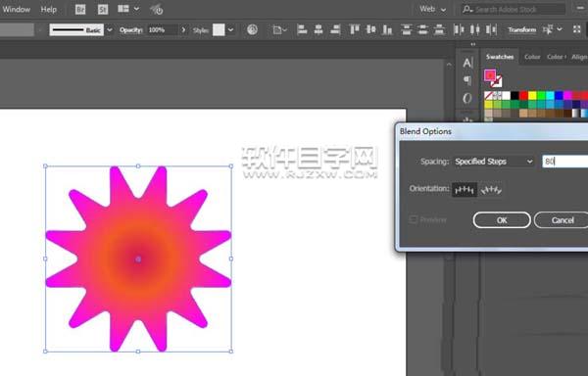Click the Recolor Artwork wheel icon
The image size is (588, 376).
coord(253,29)
